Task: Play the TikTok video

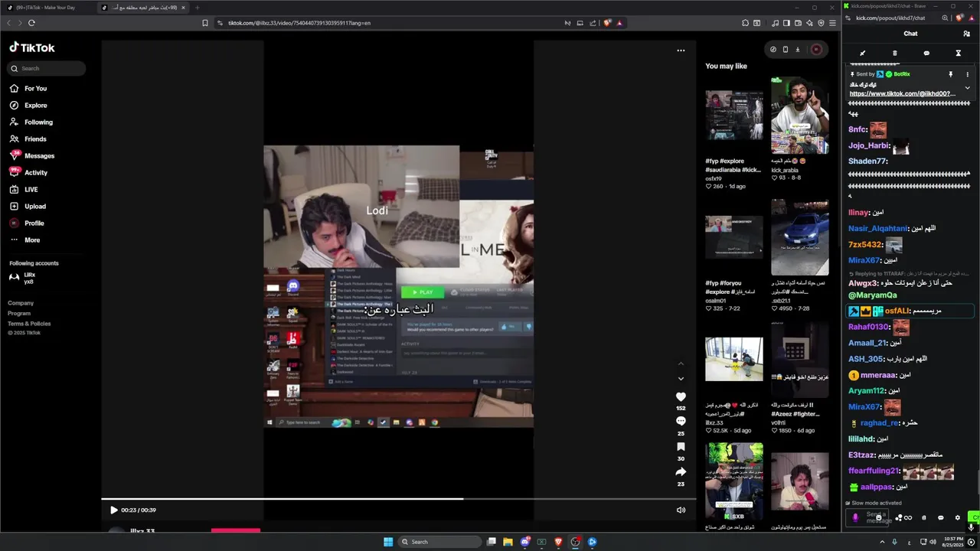Action: click(x=113, y=510)
